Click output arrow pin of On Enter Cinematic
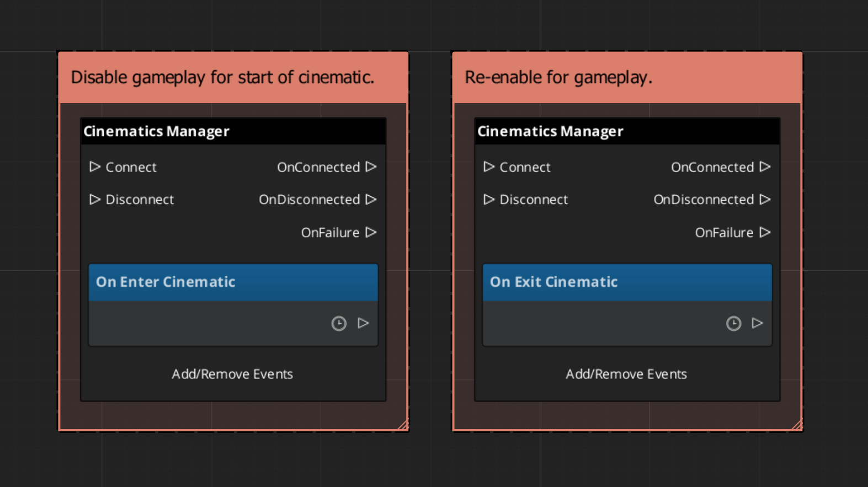 [363, 323]
